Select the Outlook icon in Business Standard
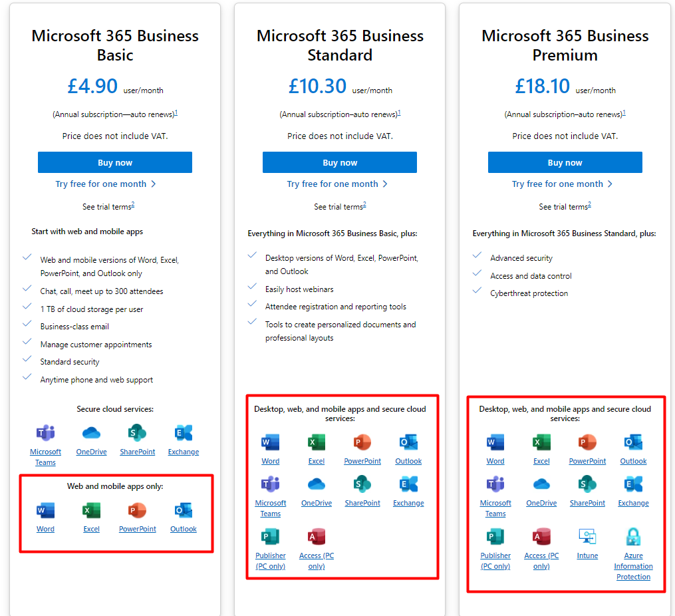Screen dimensions: 675x616 [408, 442]
